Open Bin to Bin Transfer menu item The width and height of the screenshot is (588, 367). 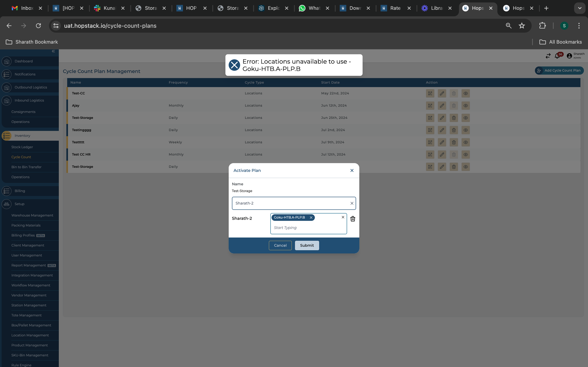(26, 167)
